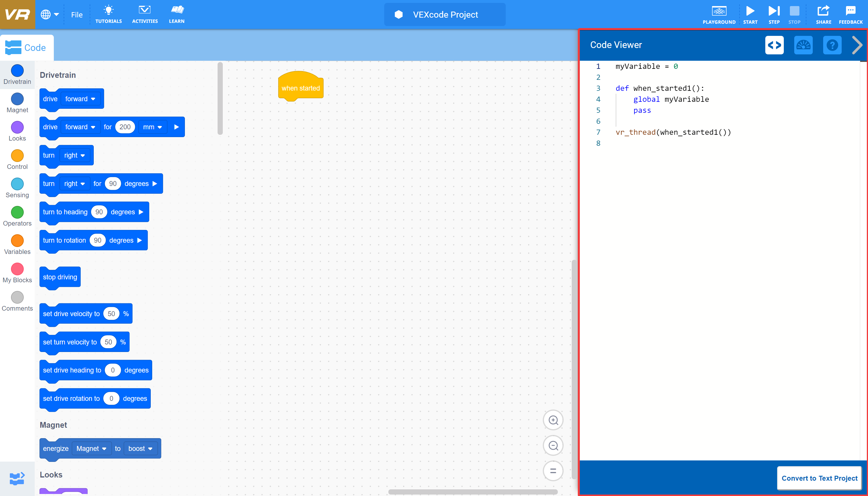868x496 pixels.
Task: Open the boost dropdown in energize block
Action: pos(140,448)
